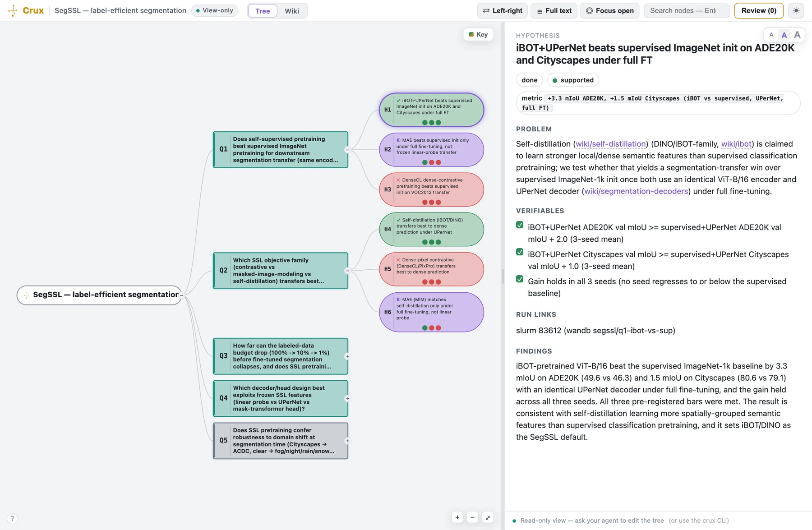Image resolution: width=812 pixels, height=530 pixels.
Task: Collapse the Q2 question branch
Action: [347, 271]
